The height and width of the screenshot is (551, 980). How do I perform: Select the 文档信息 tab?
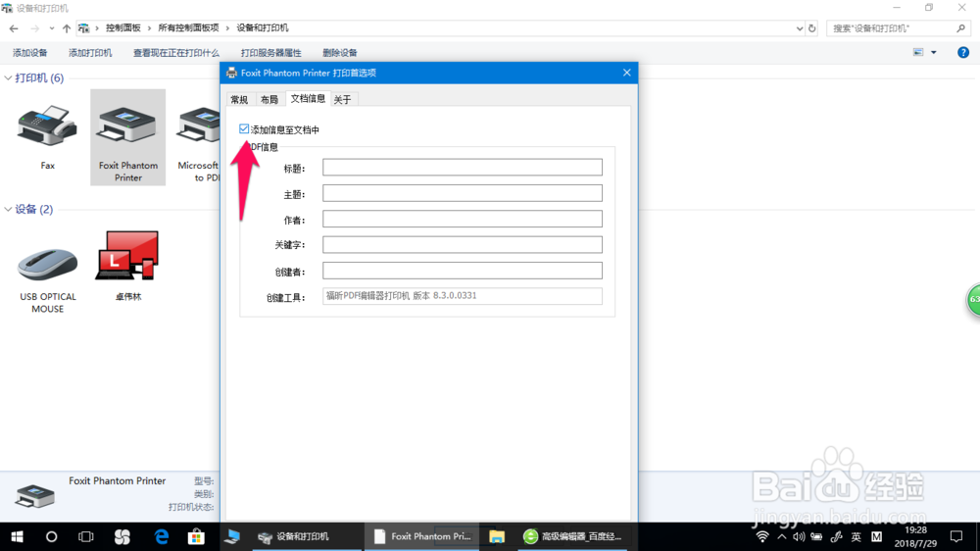[308, 98]
